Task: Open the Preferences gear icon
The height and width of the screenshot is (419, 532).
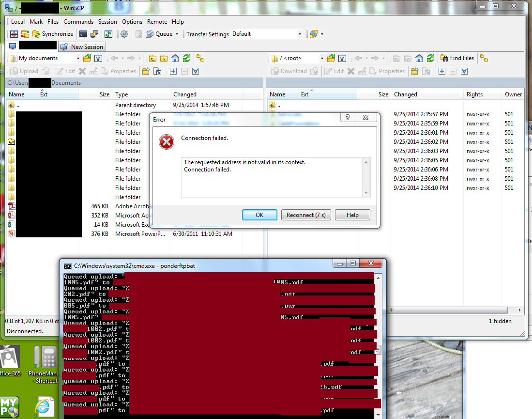Action: (x=124, y=34)
